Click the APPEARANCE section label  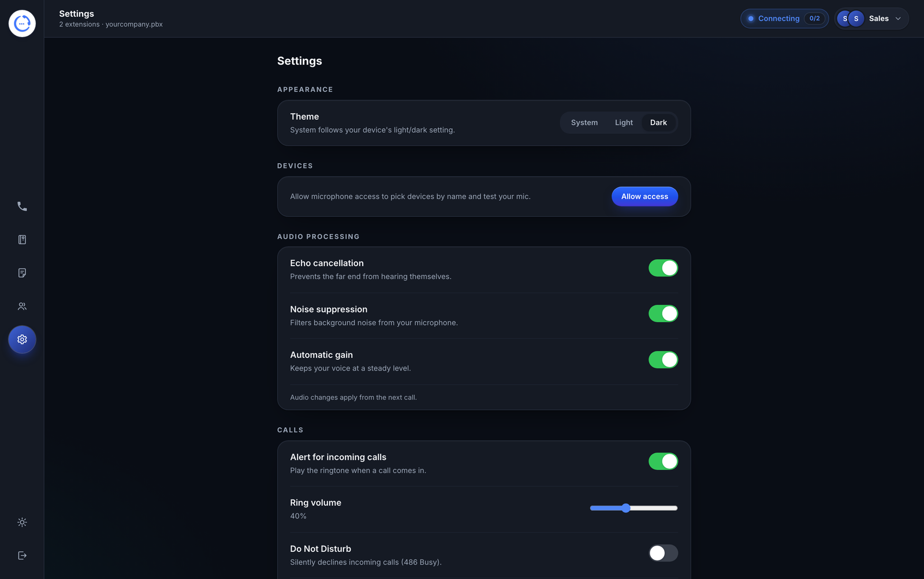click(x=305, y=89)
